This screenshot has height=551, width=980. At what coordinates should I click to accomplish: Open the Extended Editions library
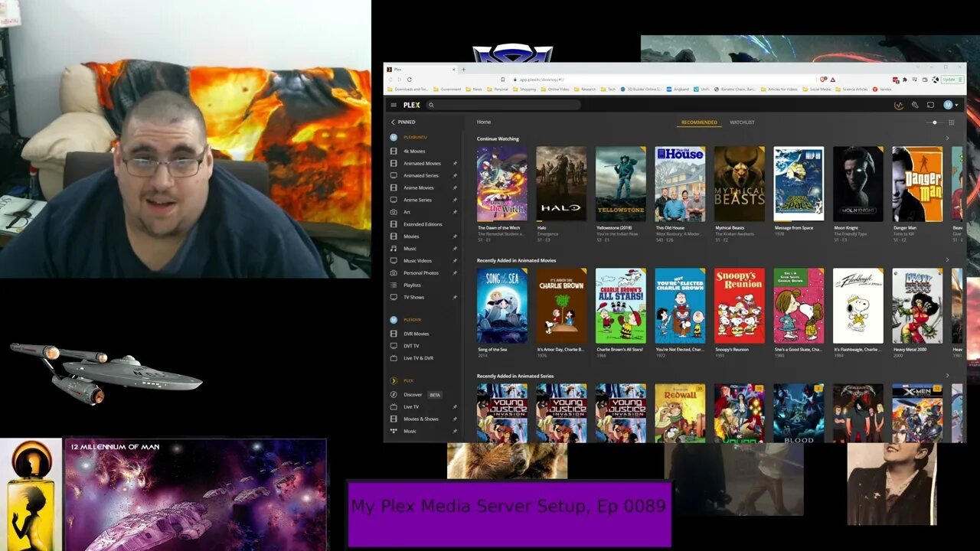click(423, 224)
